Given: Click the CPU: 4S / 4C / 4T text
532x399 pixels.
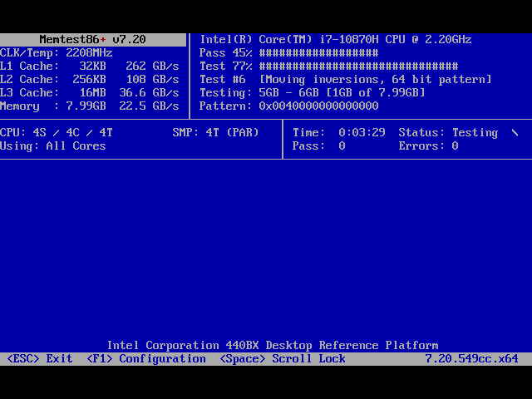Looking at the screenshot, I should 57,133.
